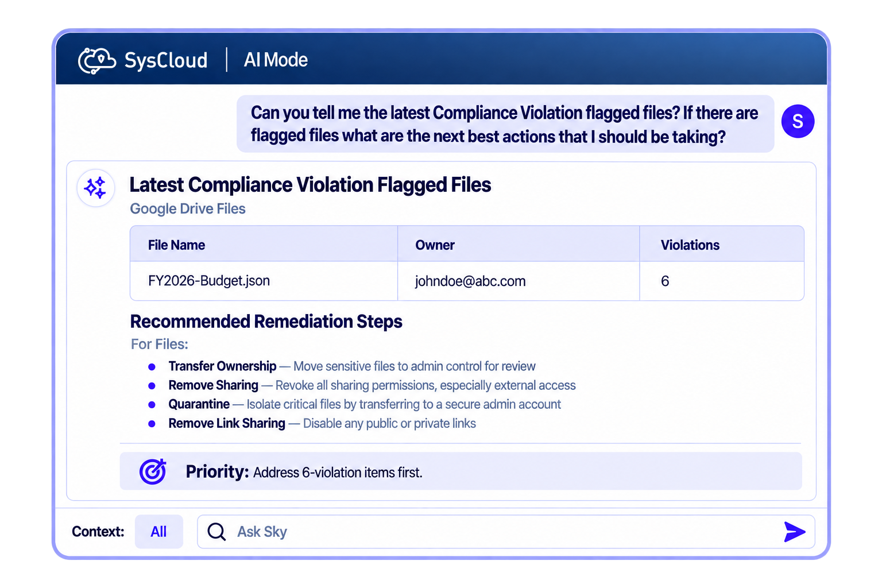
Task: Click the send arrow icon
Action: pyautogui.click(x=795, y=532)
